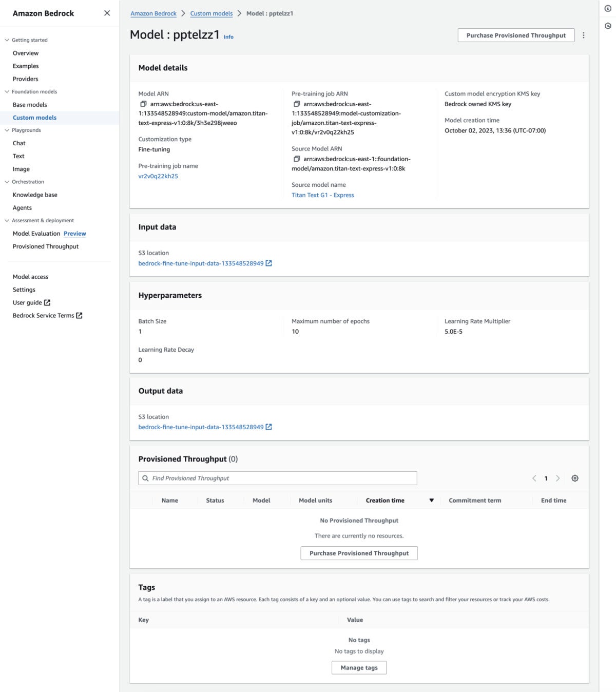
Task: Select the 'Fine-tuning' customization type text
Action: [x=154, y=150]
